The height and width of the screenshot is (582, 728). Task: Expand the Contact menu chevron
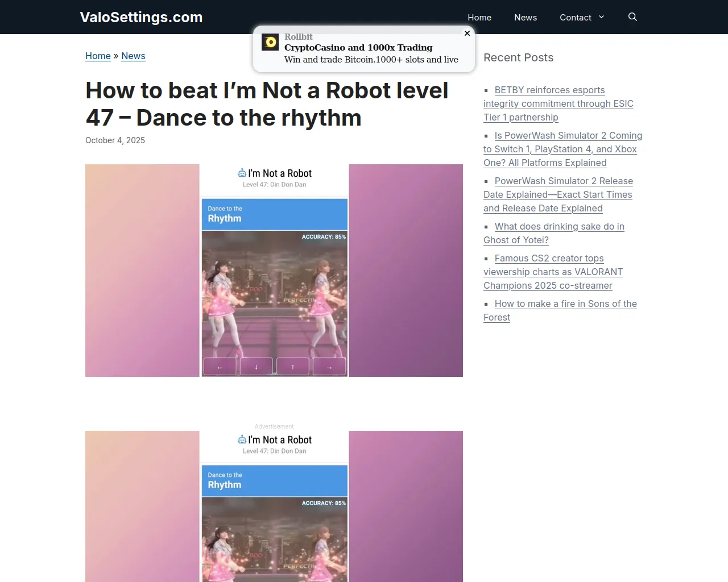(x=601, y=17)
